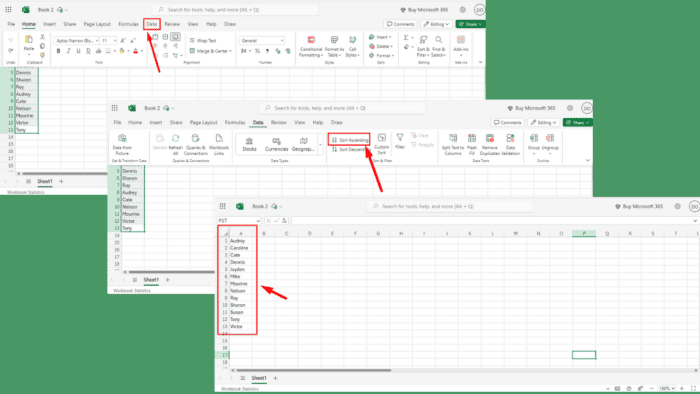Select the cell containing Caroline

pyautogui.click(x=241, y=248)
